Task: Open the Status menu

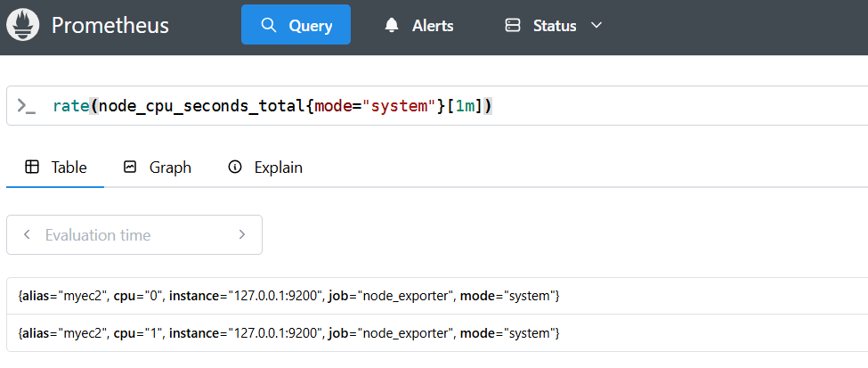Action: (554, 26)
